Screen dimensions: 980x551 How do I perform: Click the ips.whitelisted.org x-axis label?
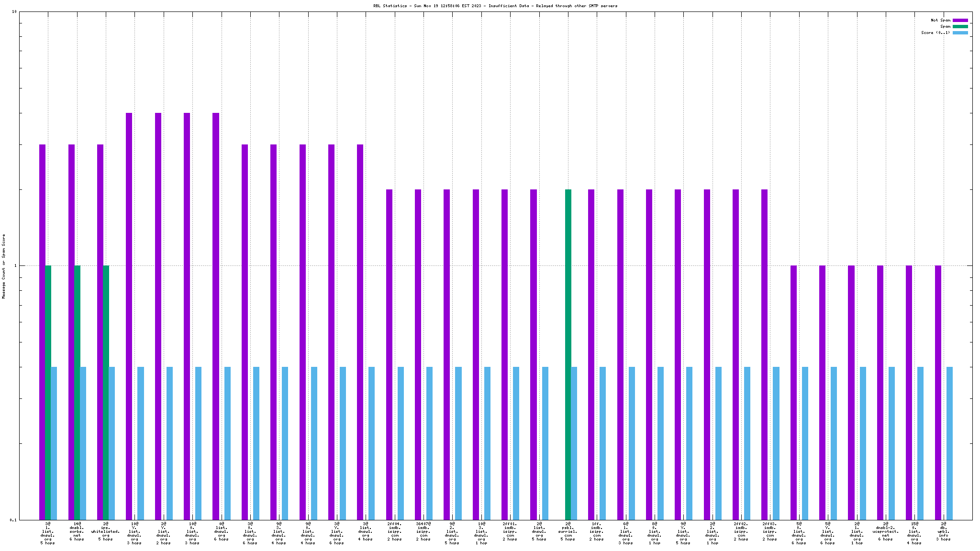pos(106,531)
